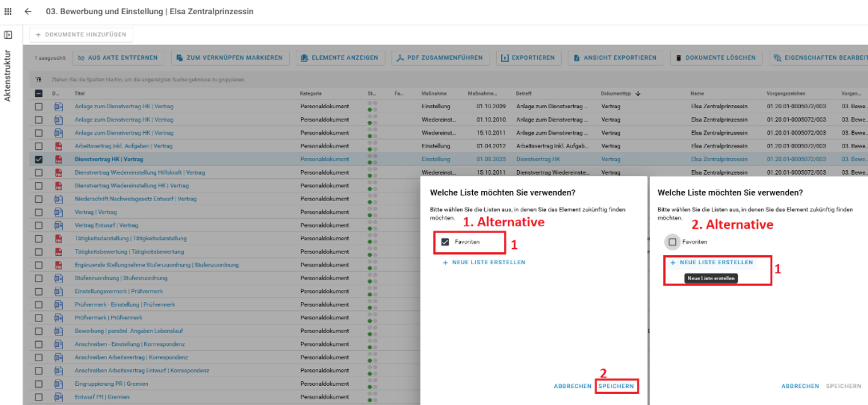The width and height of the screenshot is (868, 405).
Task: Click the back arrow icon
Action: click(28, 11)
